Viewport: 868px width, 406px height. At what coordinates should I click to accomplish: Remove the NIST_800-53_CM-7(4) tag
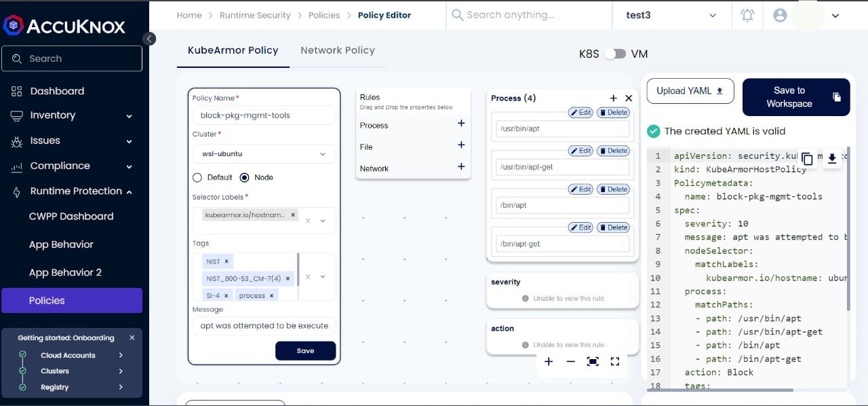coord(288,278)
